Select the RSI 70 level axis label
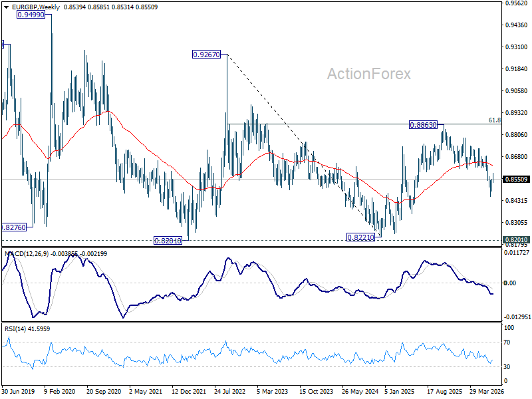Viewport: 532px width, 399px height. (x=507, y=342)
